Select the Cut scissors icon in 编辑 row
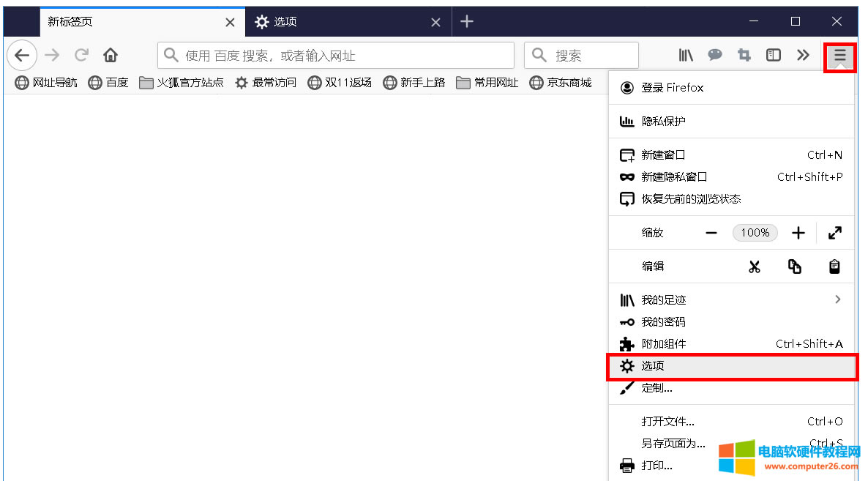The height and width of the screenshot is (481, 868). [755, 266]
